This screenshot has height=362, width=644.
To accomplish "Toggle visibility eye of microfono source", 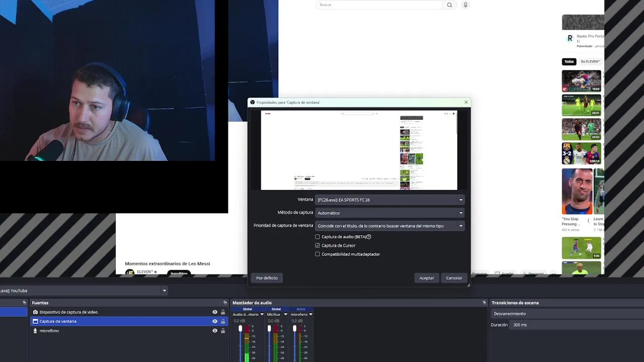I will point(215,331).
